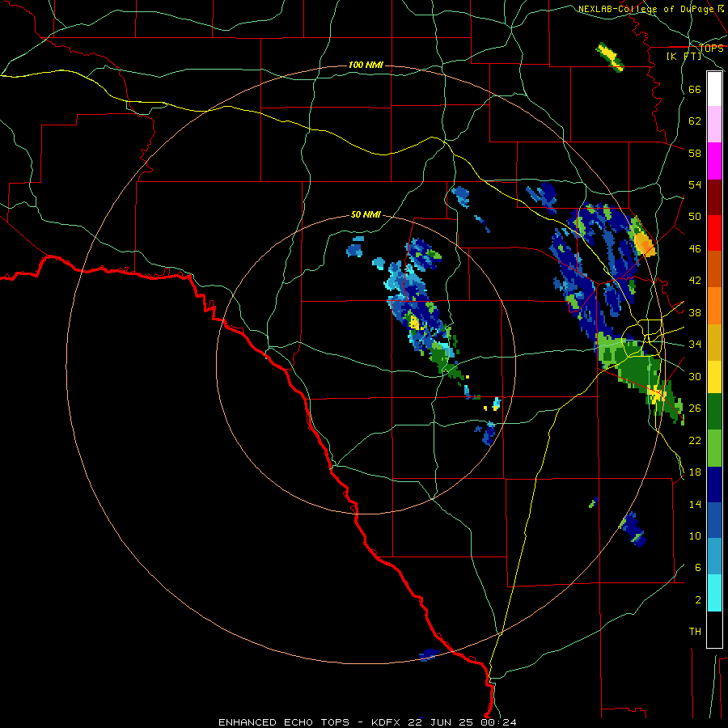728x728 pixels.
Task: Click the 100 NMI range ring label
Action: tap(366, 65)
